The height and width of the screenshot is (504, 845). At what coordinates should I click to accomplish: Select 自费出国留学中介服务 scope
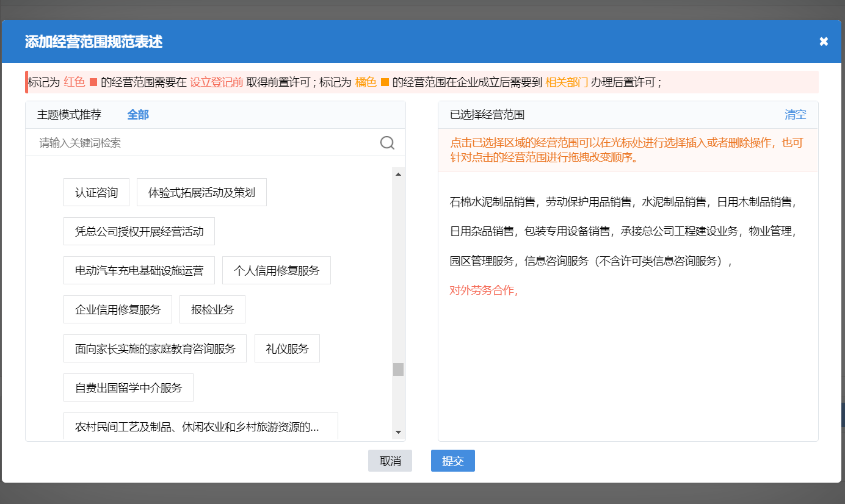click(x=128, y=387)
